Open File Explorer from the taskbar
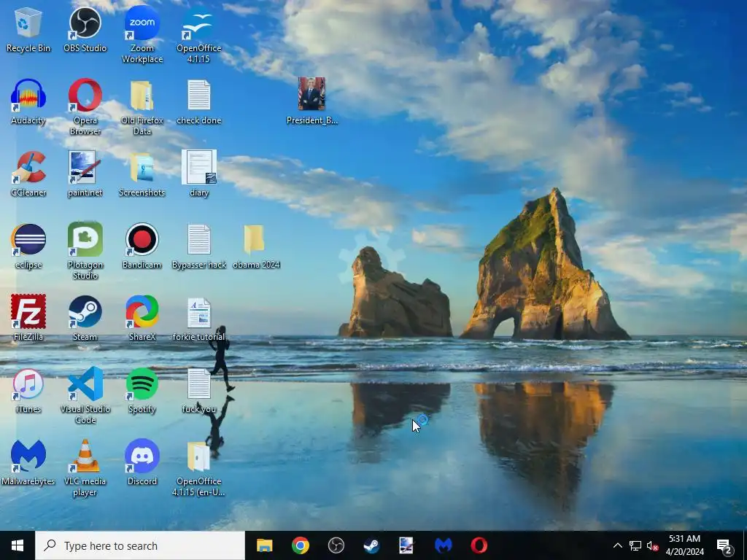The image size is (747, 560). pos(264,545)
